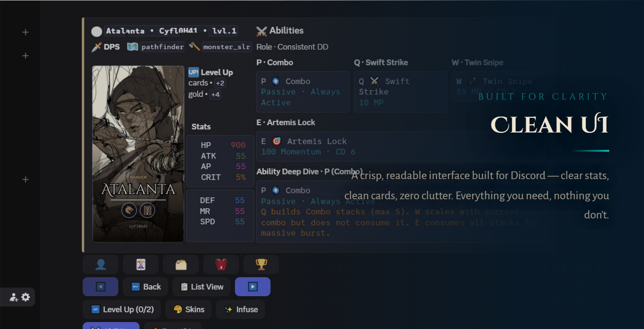Click the map icon beside pathfinder
This screenshot has width=644, height=329.
[x=133, y=47]
